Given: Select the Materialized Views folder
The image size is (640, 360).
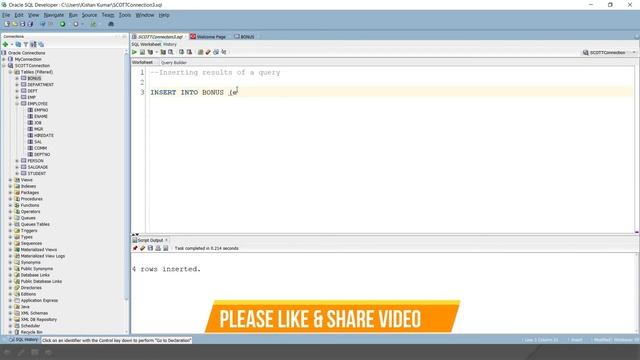Looking at the screenshot, I should [x=39, y=250].
